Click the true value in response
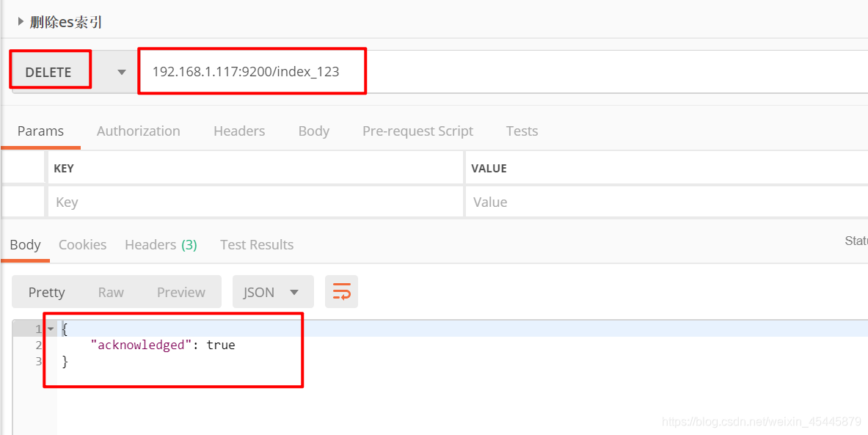Image resolution: width=868 pixels, height=435 pixels. coord(221,346)
